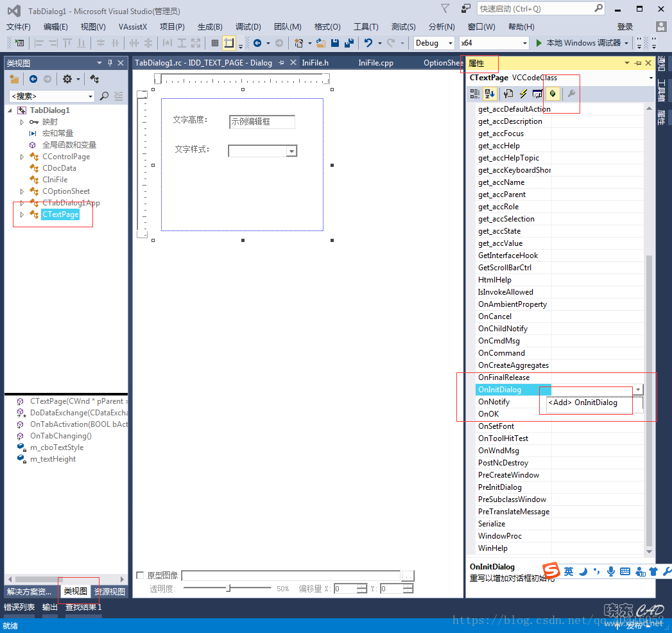Toggle grid display in dialog editor toolbar
This screenshot has width=672, height=633.
pyautogui.click(x=215, y=43)
